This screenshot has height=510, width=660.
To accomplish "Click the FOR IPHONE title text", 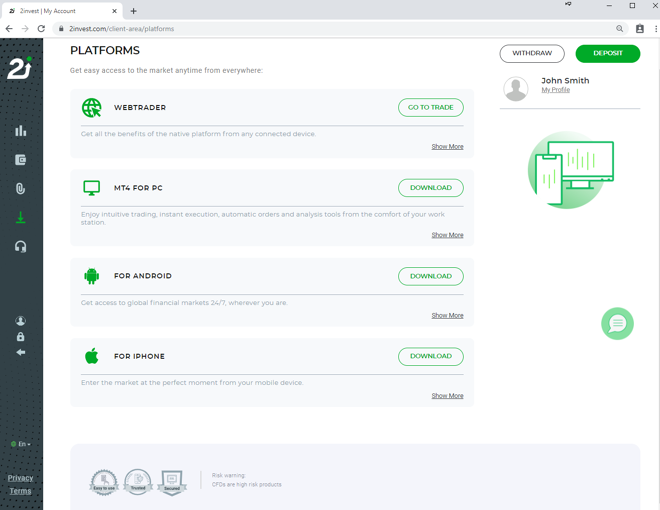I will click(x=139, y=356).
